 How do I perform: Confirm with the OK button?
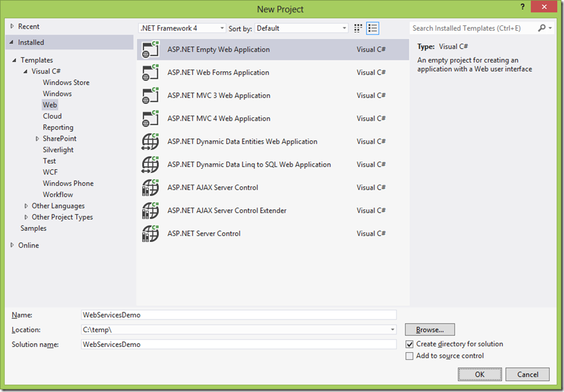[x=479, y=374]
